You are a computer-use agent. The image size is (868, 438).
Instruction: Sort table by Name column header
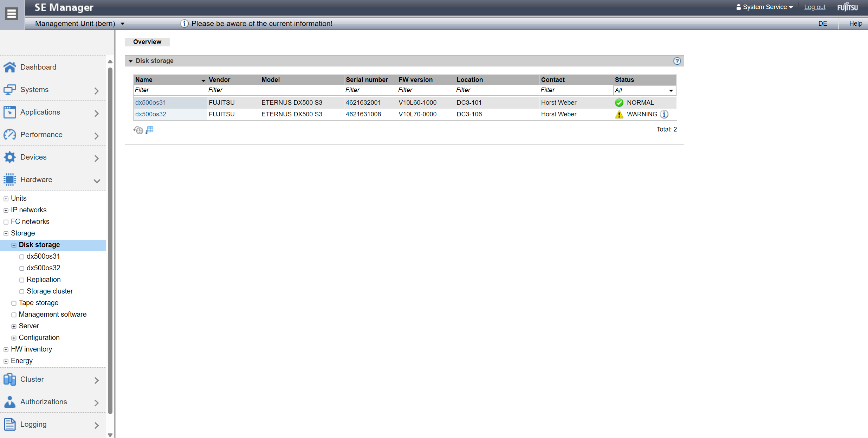coord(170,80)
